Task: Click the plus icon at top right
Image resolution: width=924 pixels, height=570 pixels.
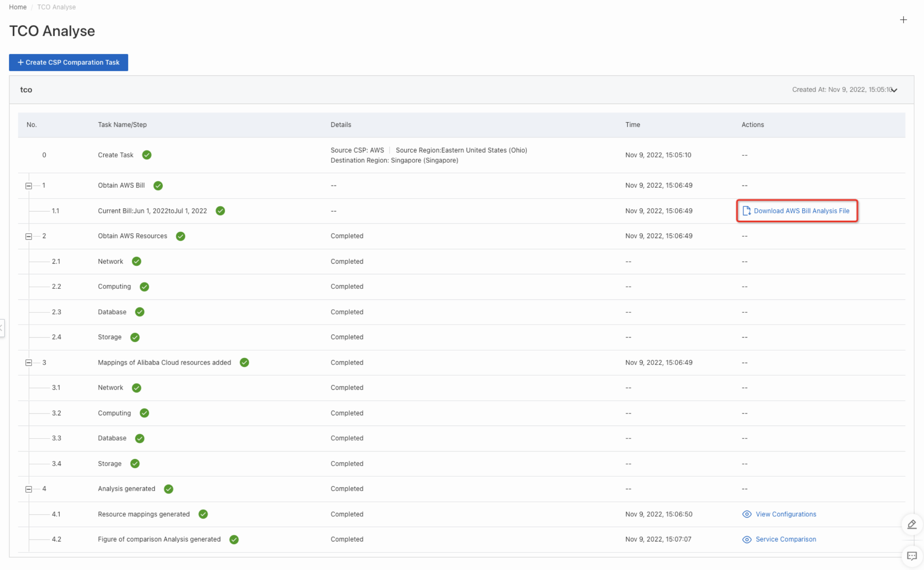Action: click(903, 20)
